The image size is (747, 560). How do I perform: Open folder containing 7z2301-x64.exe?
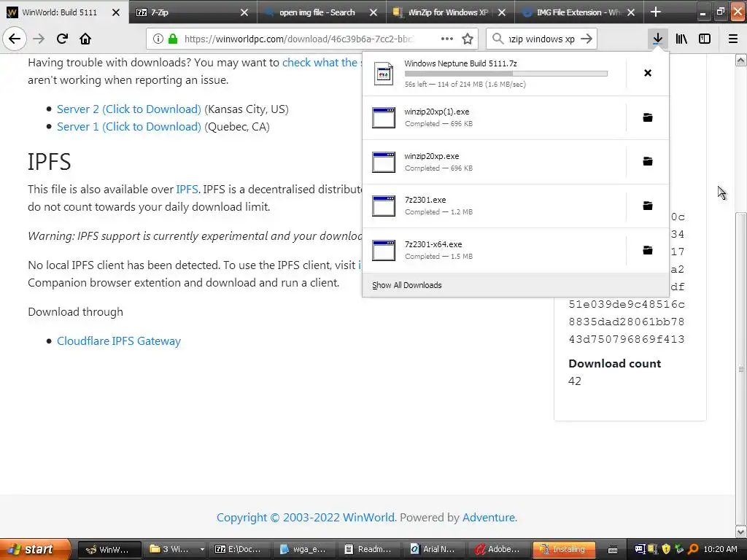(x=648, y=250)
